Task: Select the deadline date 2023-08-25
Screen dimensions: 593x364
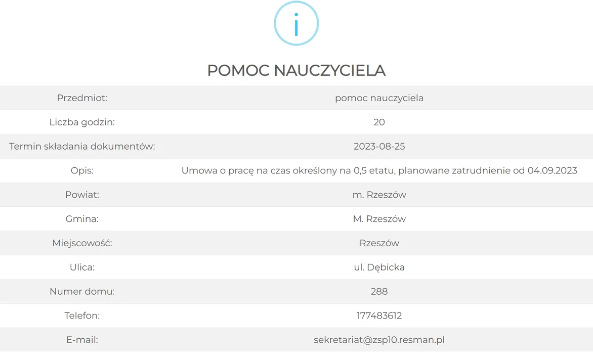Action: click(379, 146)
